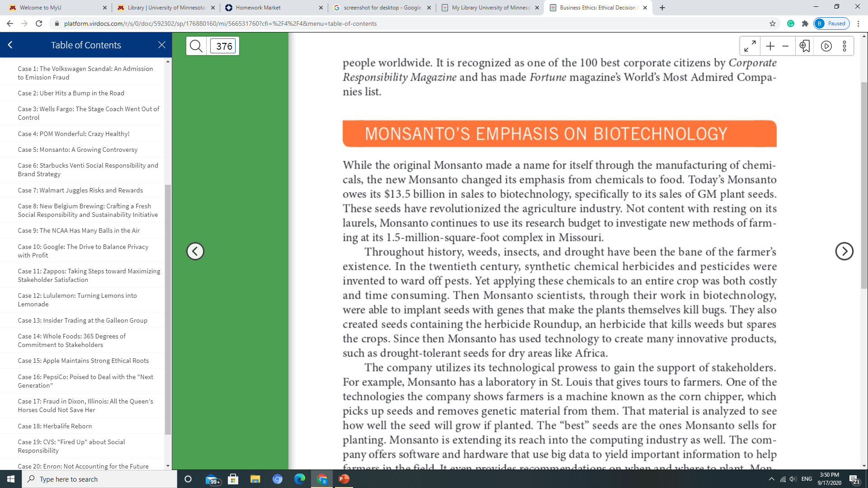The width and height of the screenshot is (868, 488).
Task: Open Case 12: Lululemon chapter
Action: [77, 300]
